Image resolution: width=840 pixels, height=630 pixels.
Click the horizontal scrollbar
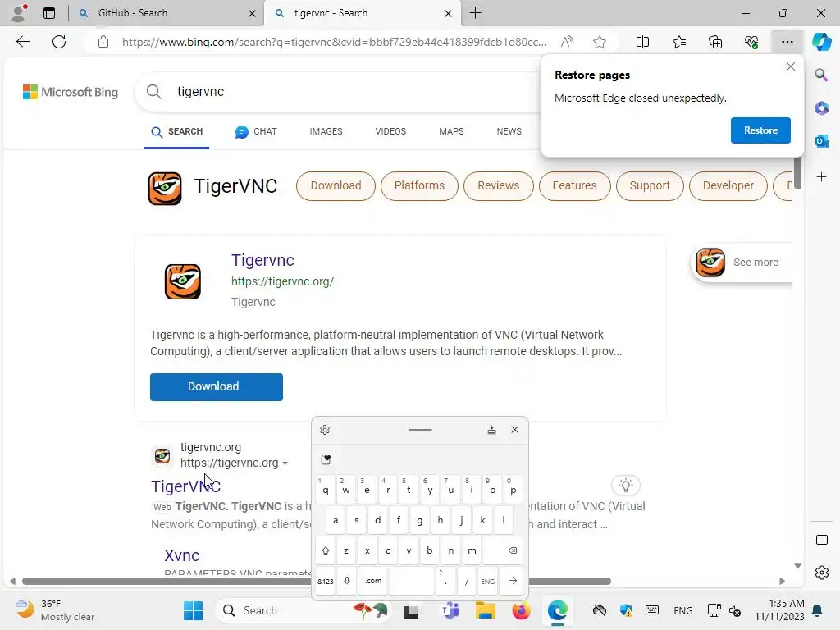[316, 582]
